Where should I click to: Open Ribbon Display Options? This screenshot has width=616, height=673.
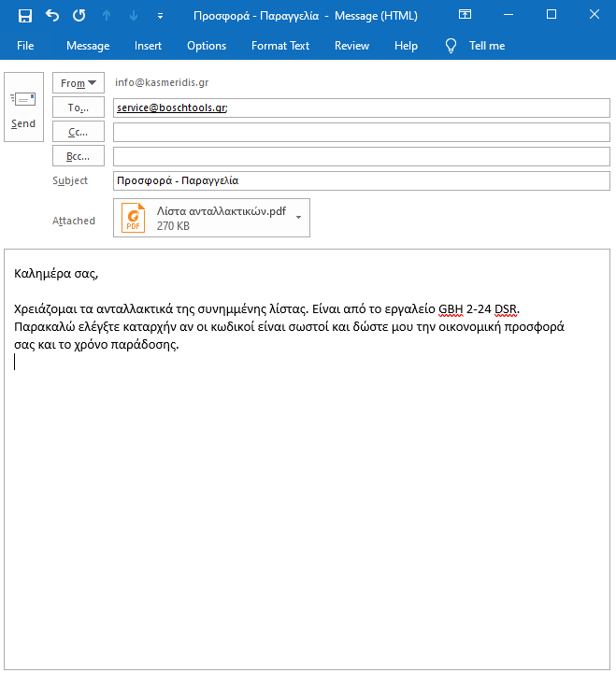(465, 15)
